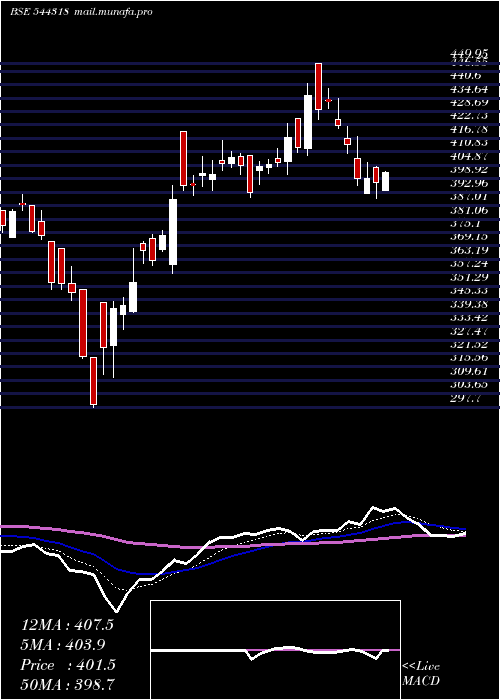Viewport: 500px width, 700px height.
Task: Click the 12MA : 407.5 readout
Action: [67, 625]
